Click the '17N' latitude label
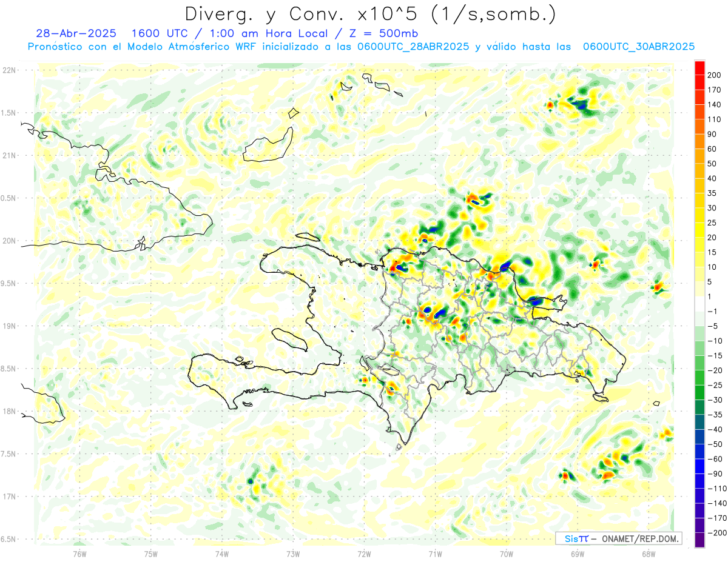The image size is (728, 562). (x=9, y=497)
